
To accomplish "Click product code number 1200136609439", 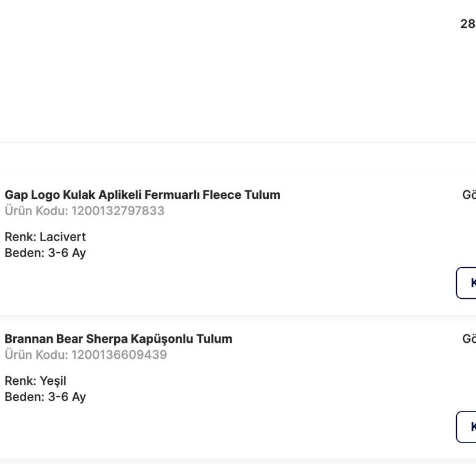I will (x=119, y=355).
